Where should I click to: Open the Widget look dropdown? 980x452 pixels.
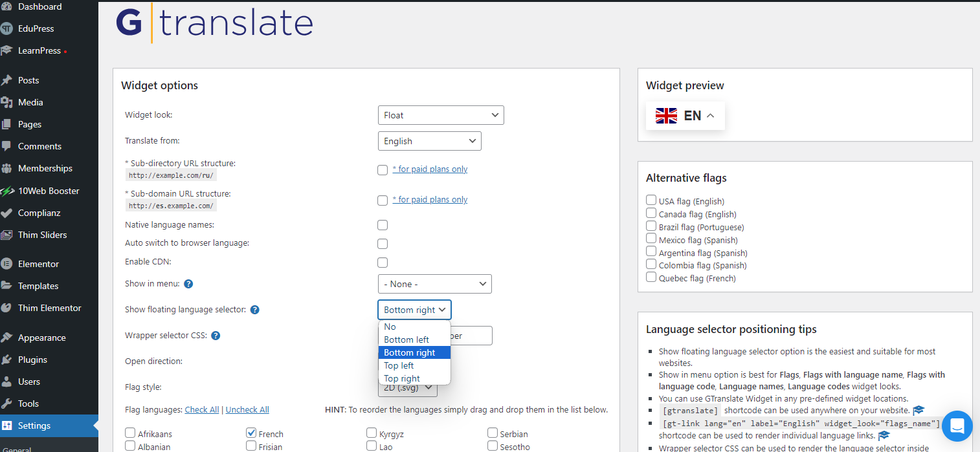pos(440,115)
